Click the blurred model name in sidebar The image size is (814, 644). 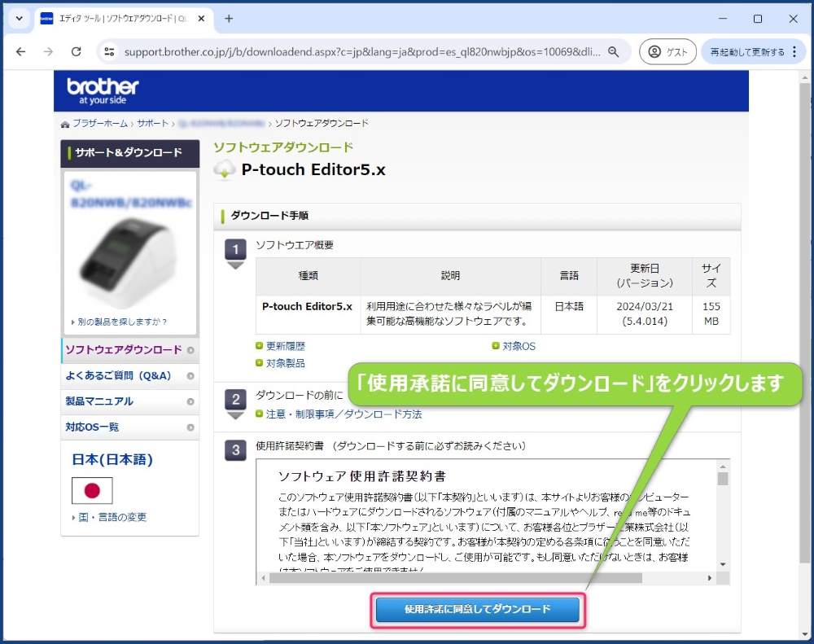click(131, 194)
